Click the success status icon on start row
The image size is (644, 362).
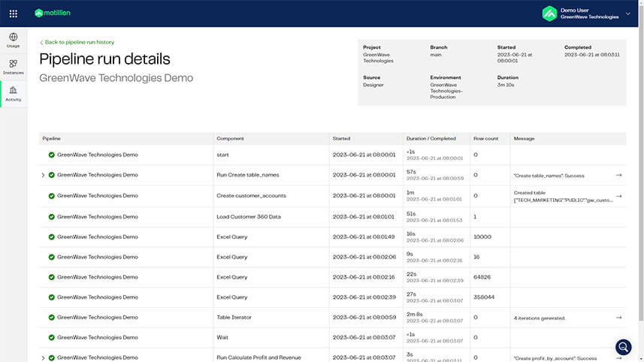(51, 155)
